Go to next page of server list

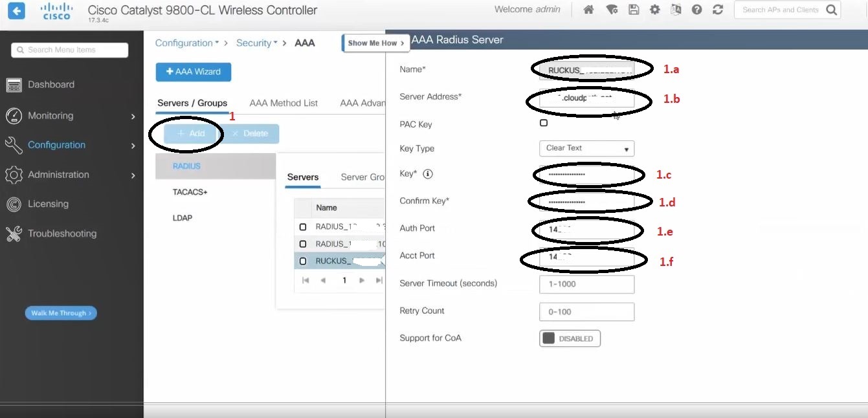362,280
